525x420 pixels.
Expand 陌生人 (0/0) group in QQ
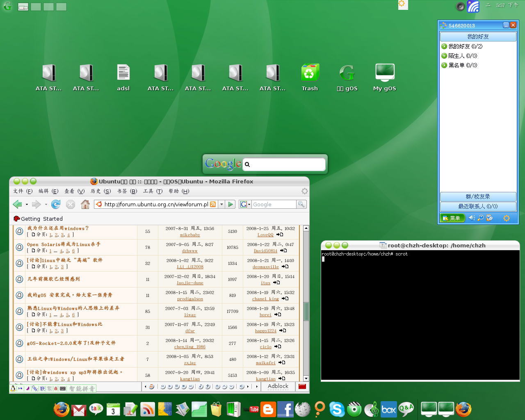(x=444, y=56)
